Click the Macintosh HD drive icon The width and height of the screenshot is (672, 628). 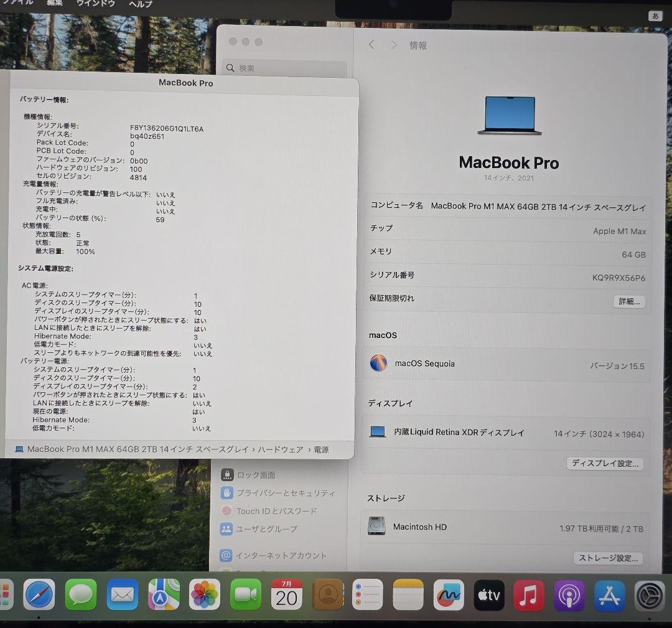coord(376,526)
